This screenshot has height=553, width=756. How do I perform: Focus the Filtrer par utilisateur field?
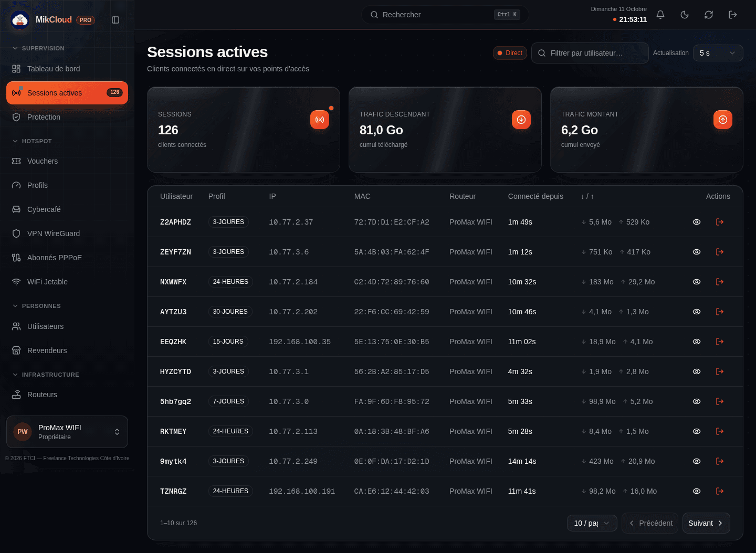click(590, 53)
